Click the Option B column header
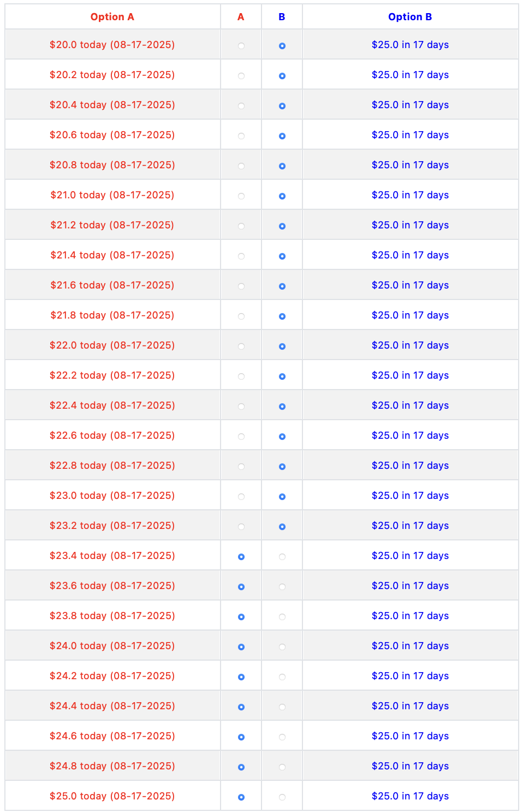Viewport: 523px width, 812px height. pos(410,17)
